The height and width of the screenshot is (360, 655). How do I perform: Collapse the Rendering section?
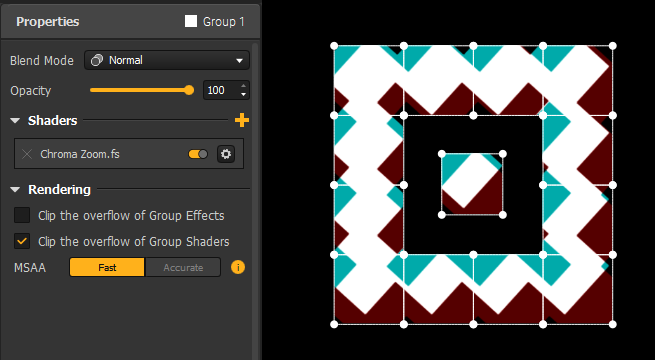[15, 190]
